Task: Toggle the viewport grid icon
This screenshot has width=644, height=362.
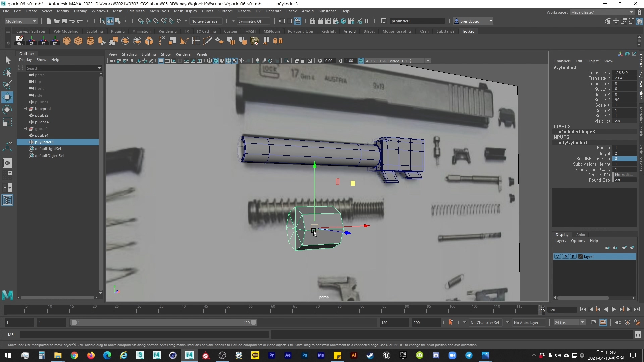Action: (161, 61)
